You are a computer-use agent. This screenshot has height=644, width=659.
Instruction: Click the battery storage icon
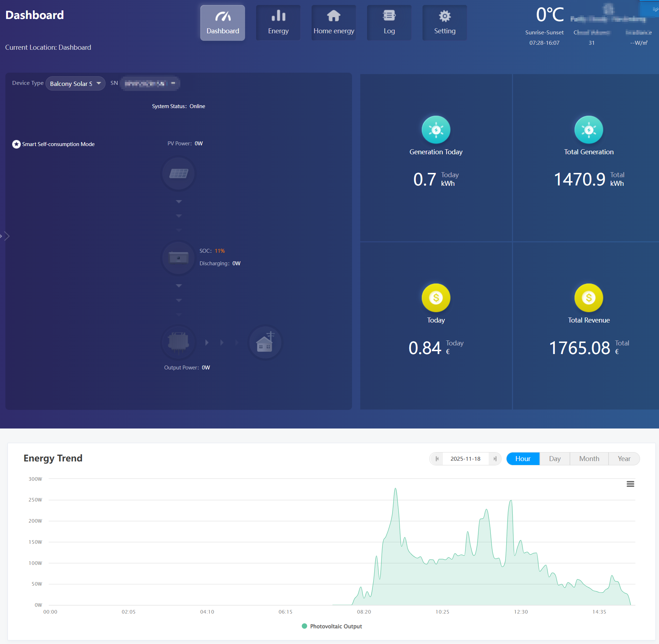click(179, 258)
